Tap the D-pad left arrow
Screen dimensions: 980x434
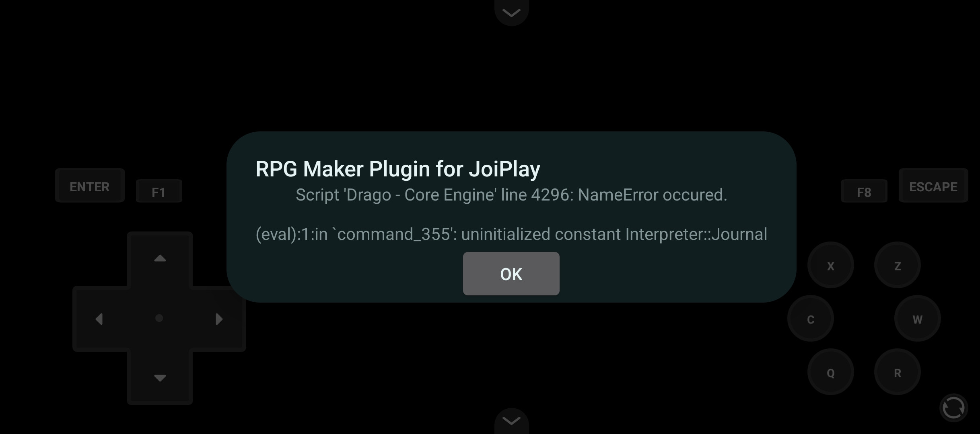(x=99, y=319)
